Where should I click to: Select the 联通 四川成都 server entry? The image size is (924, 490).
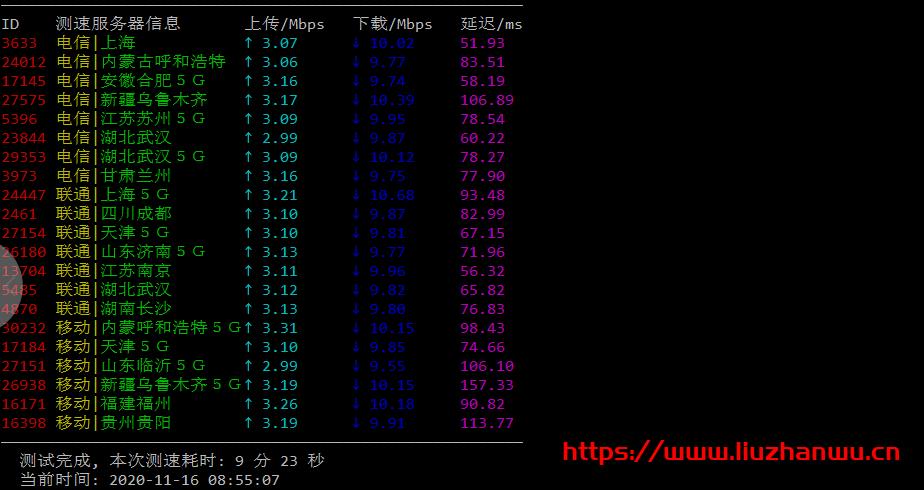pos(113,214)
